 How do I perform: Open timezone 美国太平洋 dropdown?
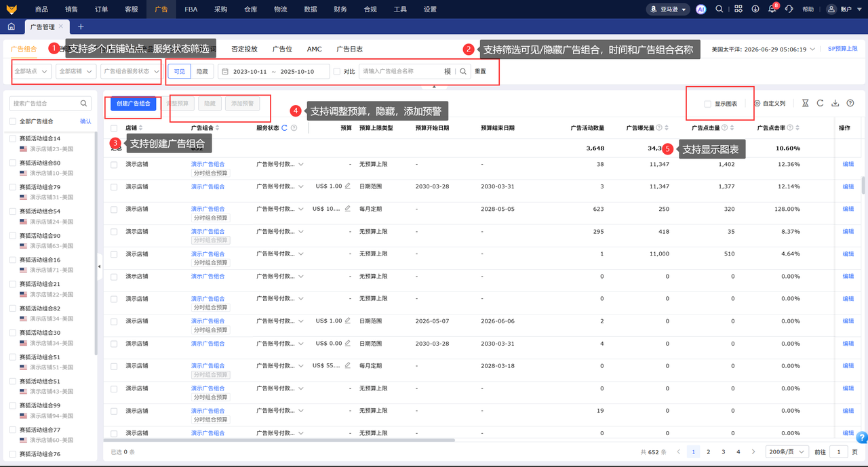coord(763,49)
